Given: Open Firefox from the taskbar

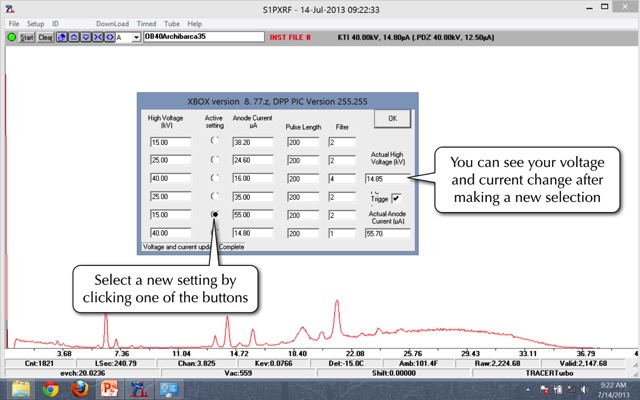Looking at the screenshot, I should point(79,387).
